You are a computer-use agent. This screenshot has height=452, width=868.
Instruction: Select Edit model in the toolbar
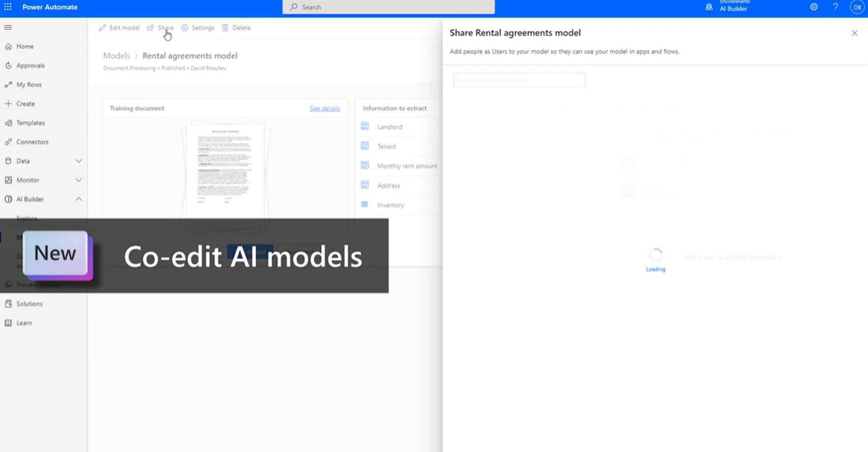[x=119, y=28]
